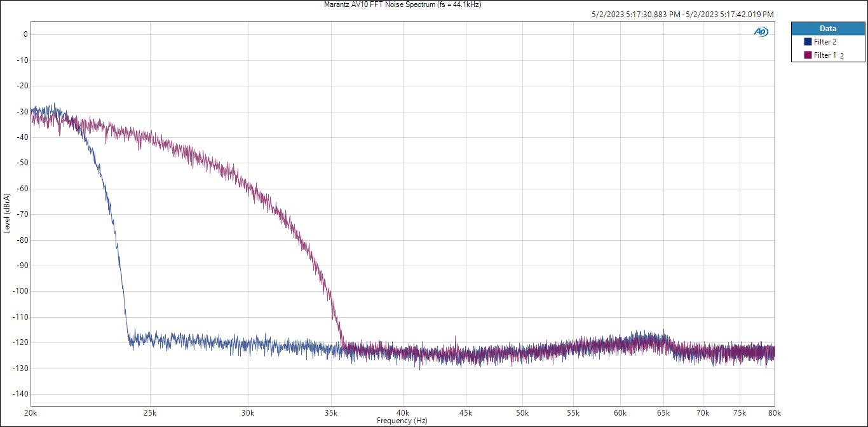The width and height of the screenshot is (868, 427).
Task: Click the Data legend header
Action: (x=827, y=29)
